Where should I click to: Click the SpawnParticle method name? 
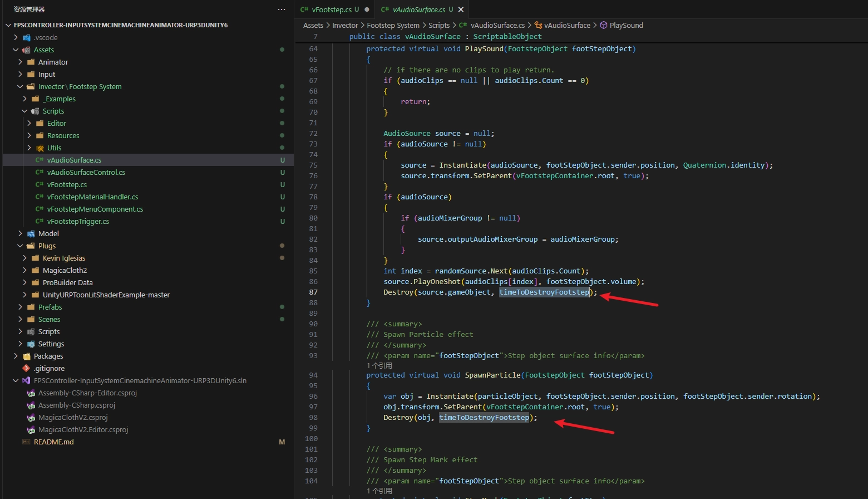(492, 375)
